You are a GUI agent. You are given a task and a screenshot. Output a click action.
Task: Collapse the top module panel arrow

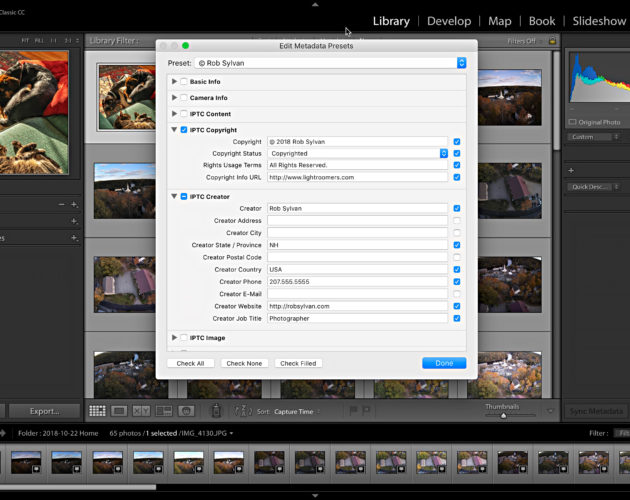[x=315, y=4]
